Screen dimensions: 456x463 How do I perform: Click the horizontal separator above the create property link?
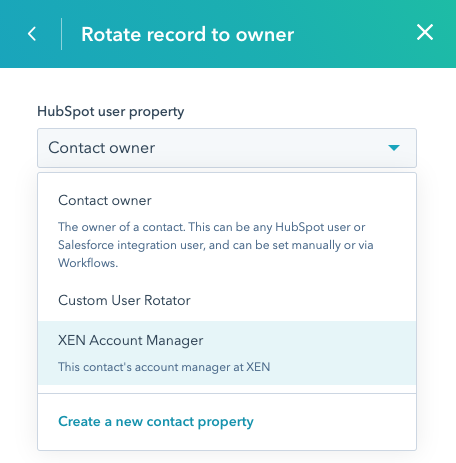(227, 393)
